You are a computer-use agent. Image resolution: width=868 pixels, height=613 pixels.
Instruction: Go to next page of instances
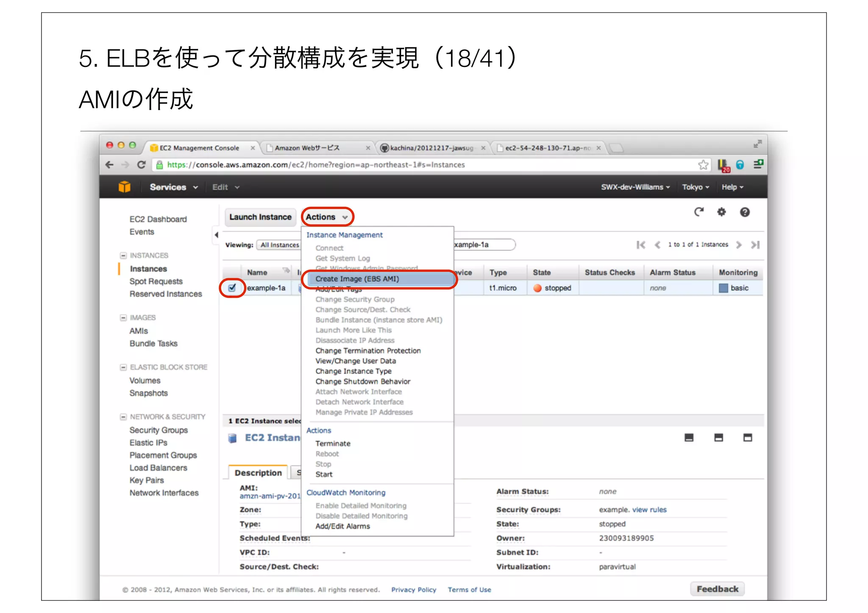(739, 245)
